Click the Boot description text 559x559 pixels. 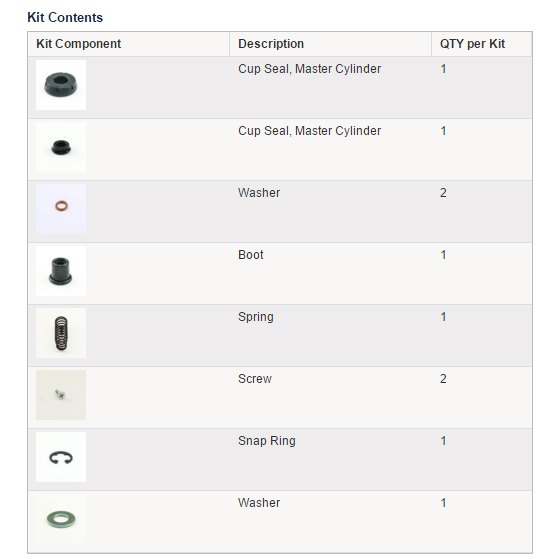click(x=251, y=255)
